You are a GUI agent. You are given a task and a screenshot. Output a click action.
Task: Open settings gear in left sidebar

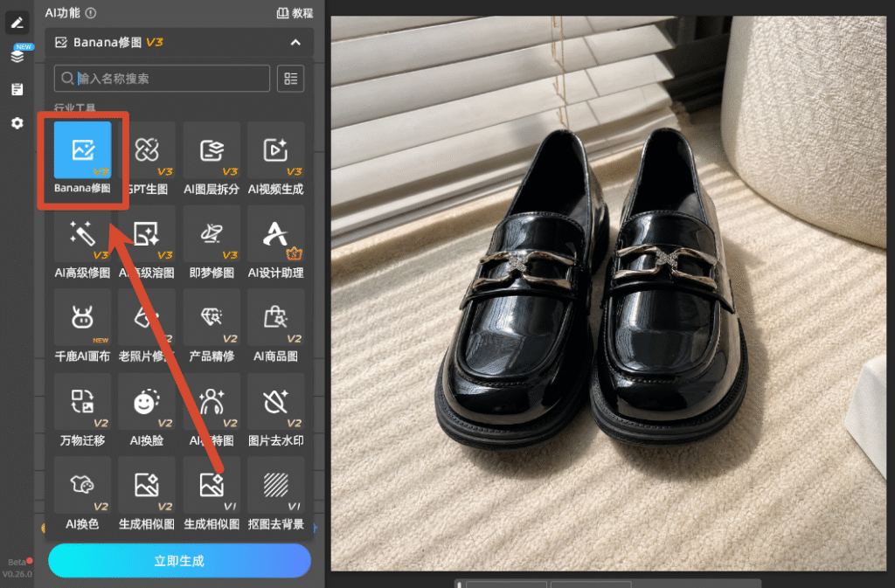[x=17, y=122]
